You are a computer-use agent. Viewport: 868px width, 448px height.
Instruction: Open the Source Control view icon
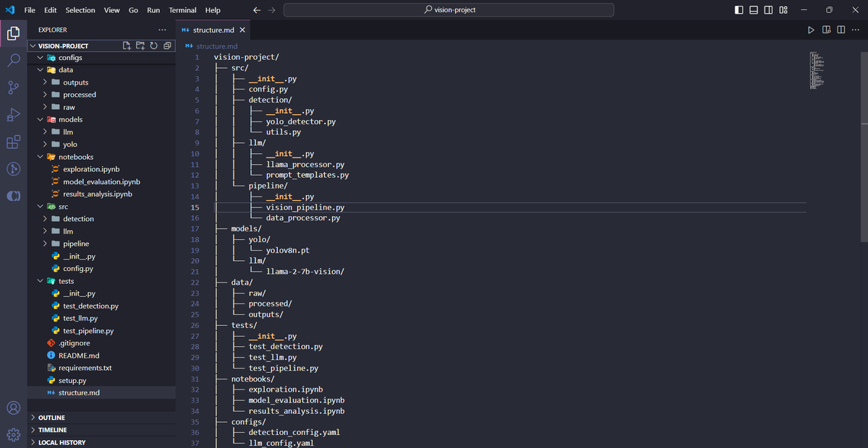pyautogui.click(x=13, y=87)
